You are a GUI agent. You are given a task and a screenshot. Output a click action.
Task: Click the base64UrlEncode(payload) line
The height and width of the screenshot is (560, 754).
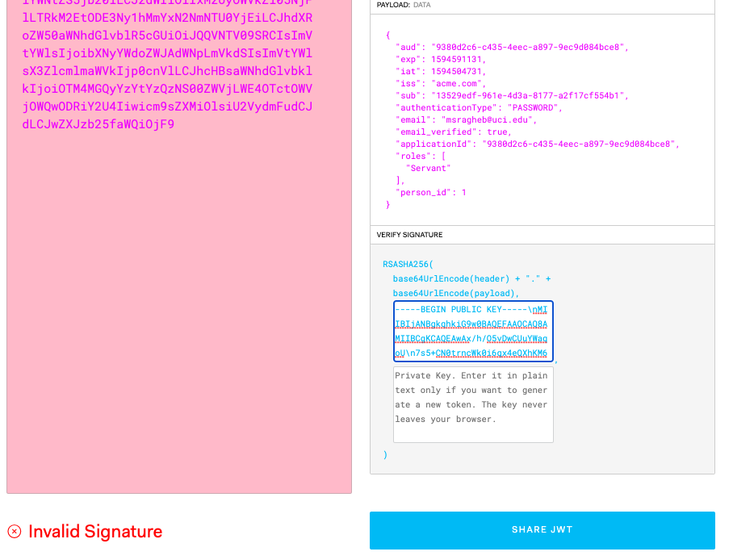456,293
